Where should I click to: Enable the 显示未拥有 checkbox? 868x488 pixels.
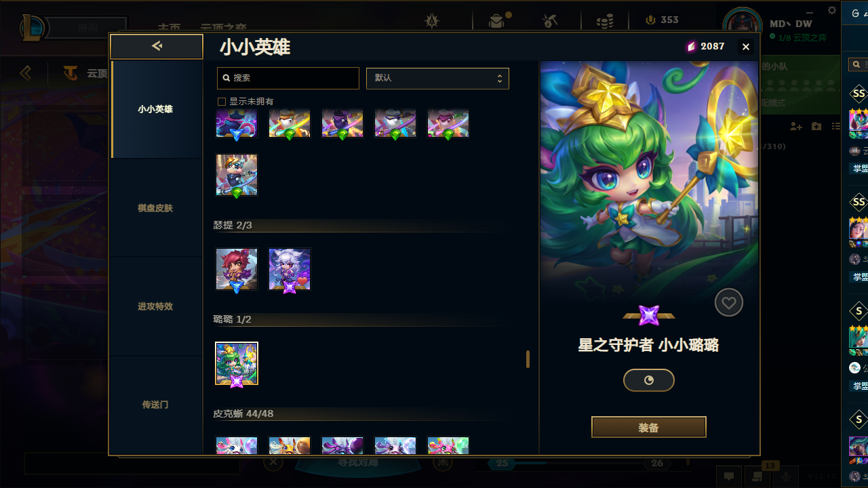click(x=221, y=102)
